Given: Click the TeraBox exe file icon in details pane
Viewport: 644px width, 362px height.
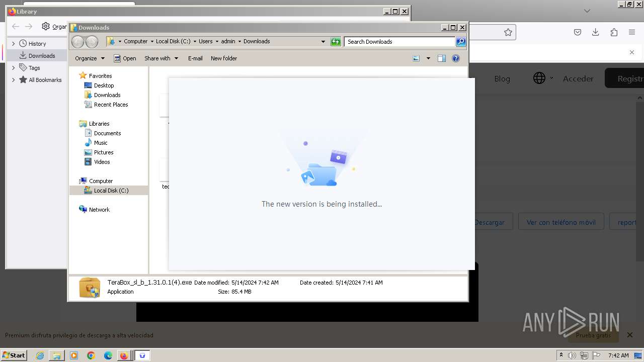Looking at the screenshot, I should point(90,288).
